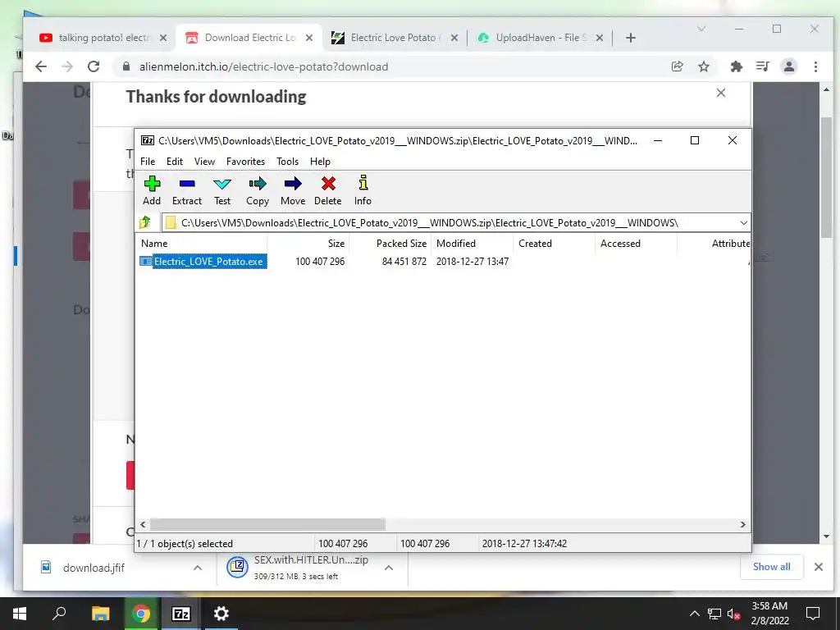Open the download.jfif download item

(x=94, y=568)
